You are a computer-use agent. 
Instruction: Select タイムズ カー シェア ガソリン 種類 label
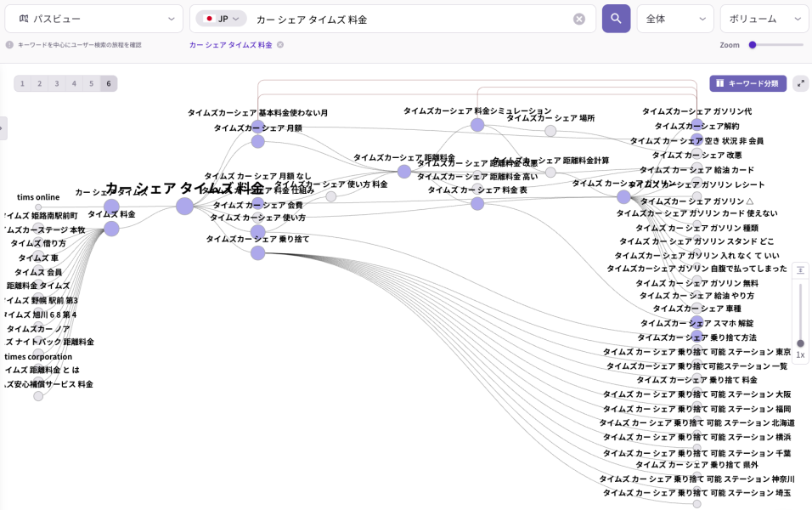click(697, 228)
